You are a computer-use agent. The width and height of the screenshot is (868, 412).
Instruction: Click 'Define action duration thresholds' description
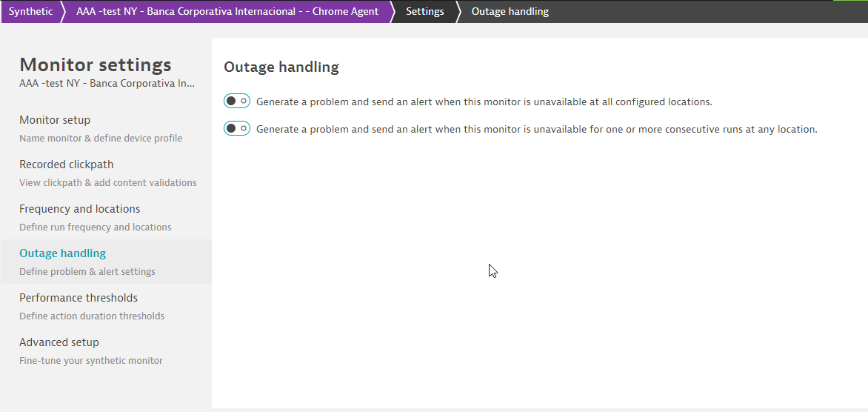tap(92, 316)
